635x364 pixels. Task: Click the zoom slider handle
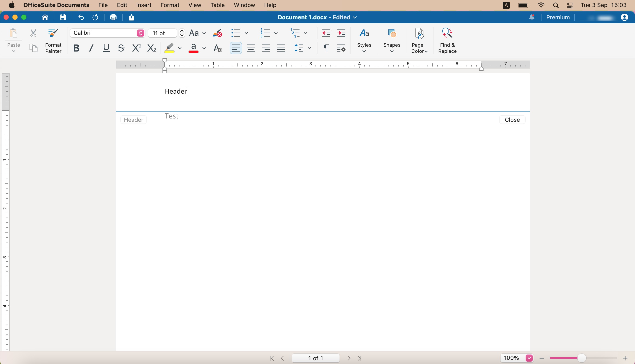tap(581, 358)
